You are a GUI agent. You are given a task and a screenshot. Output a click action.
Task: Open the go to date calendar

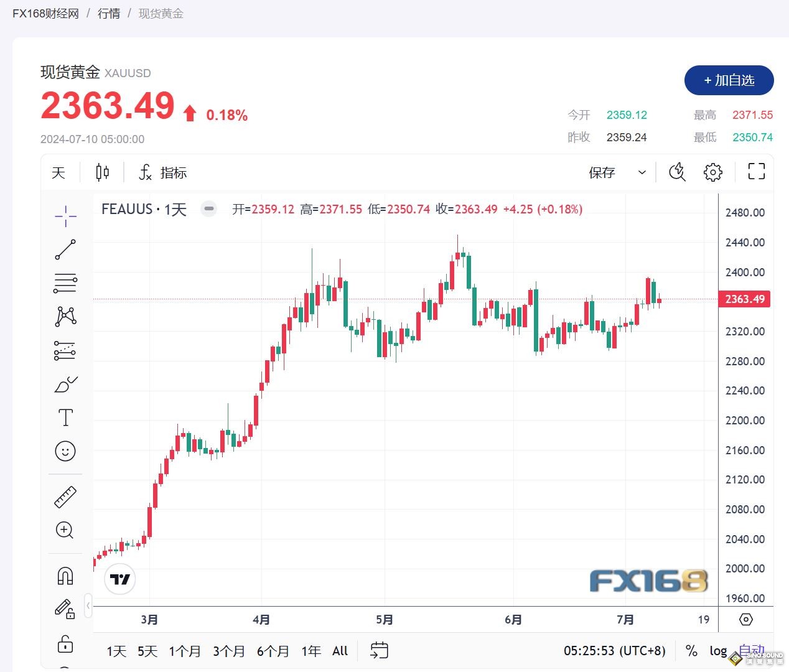[x=379, y=651]
